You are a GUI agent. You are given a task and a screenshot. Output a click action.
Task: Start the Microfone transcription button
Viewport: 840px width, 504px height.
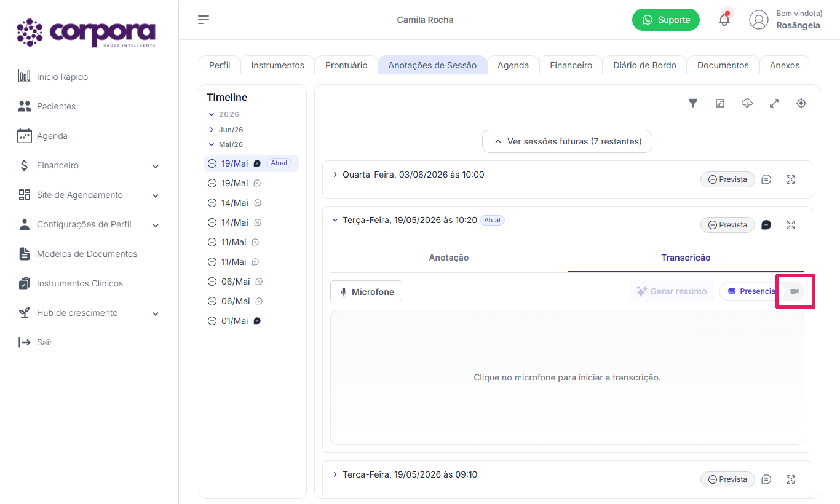click(x=367, y=291)
